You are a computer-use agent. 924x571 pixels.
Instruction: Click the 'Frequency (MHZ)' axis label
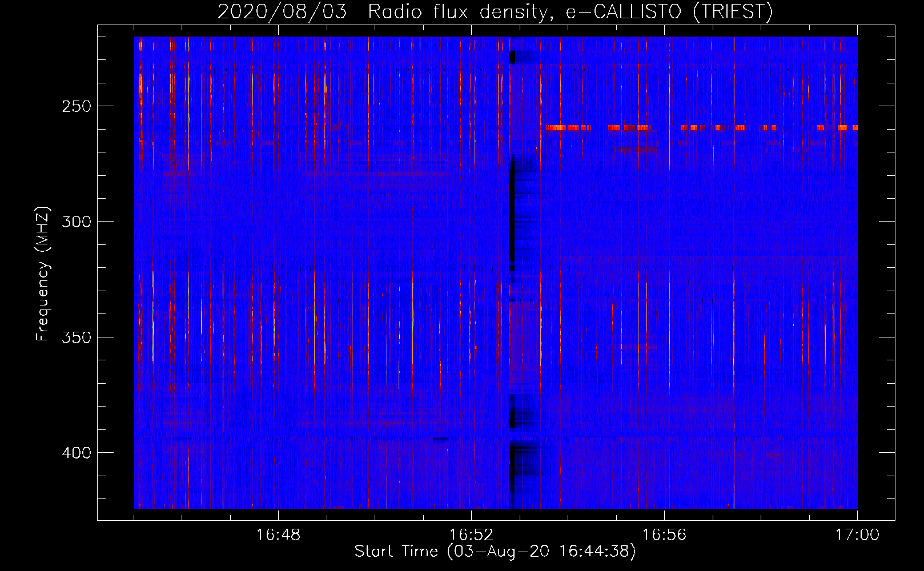[x=42, y=274]
